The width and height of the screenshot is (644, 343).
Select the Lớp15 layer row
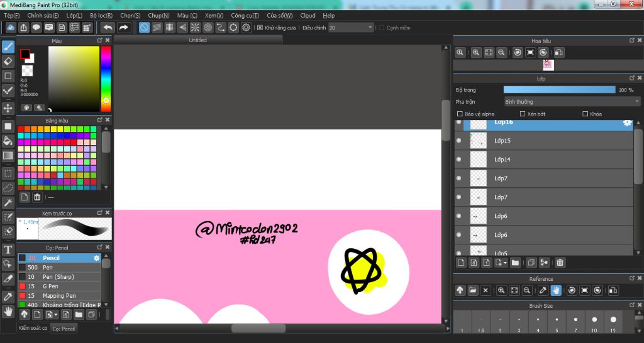click(545, 140)
